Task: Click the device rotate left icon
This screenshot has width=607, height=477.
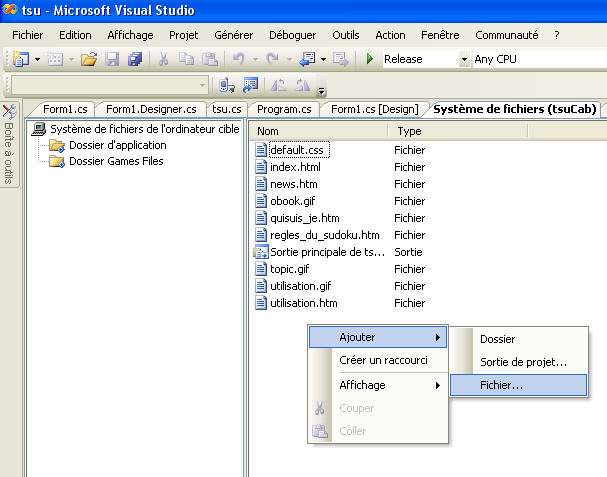Action: (279, 85)
